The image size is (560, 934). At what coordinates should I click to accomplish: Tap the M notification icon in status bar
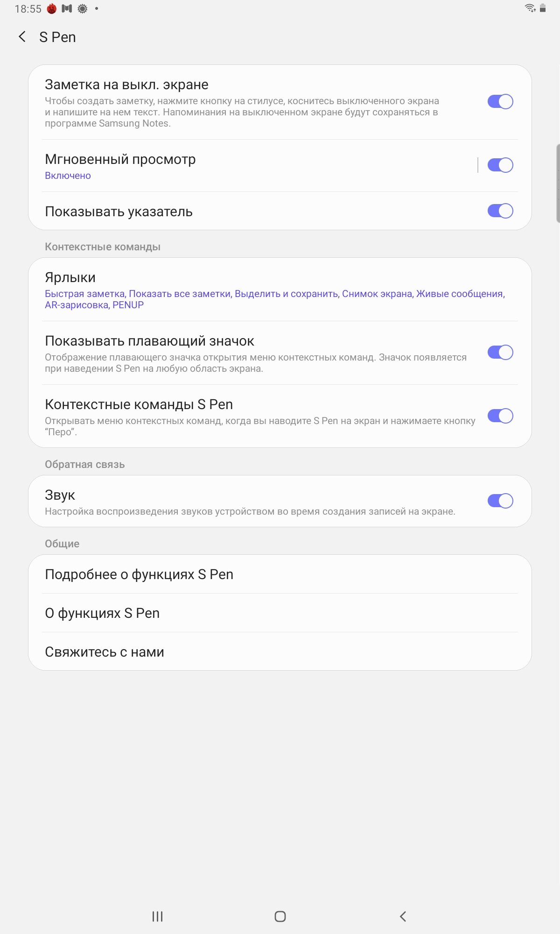click(67, 8)
